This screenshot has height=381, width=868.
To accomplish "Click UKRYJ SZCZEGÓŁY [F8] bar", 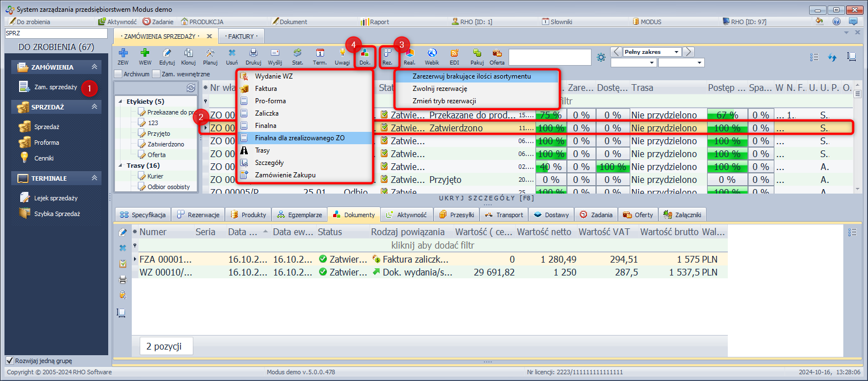I will click(487, 199).
